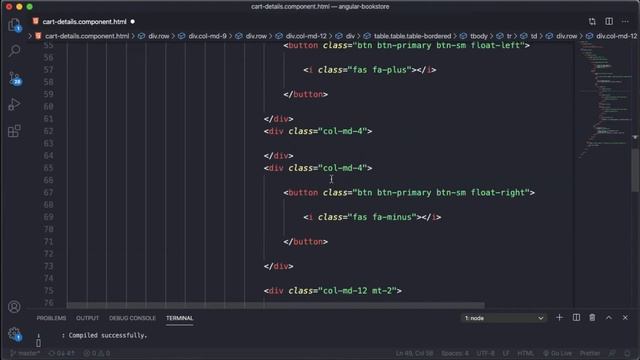Open the Source Control view
This screenshot has height=360, width=640.
(14, 78)
